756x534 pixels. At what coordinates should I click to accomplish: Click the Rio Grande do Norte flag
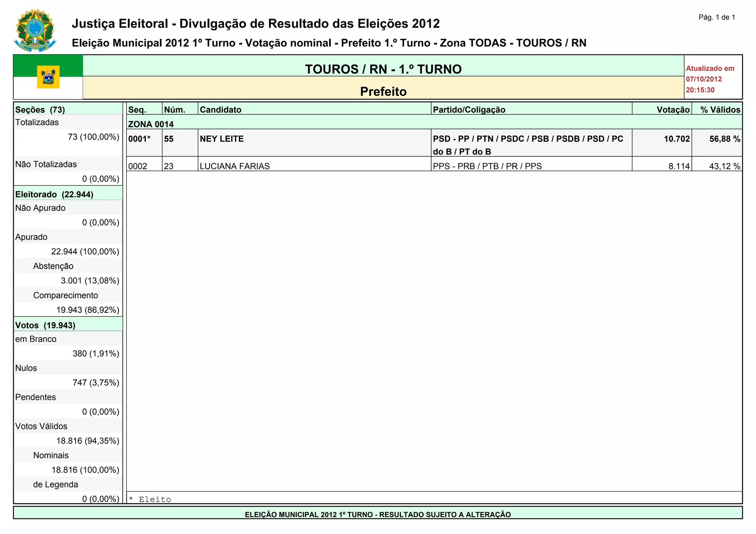[48, 77]
